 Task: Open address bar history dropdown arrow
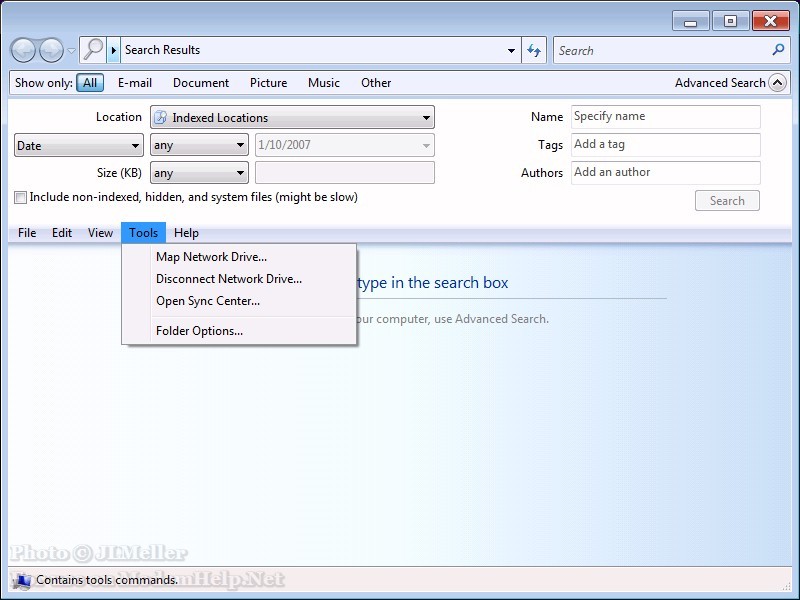click(x=511, y=50)
